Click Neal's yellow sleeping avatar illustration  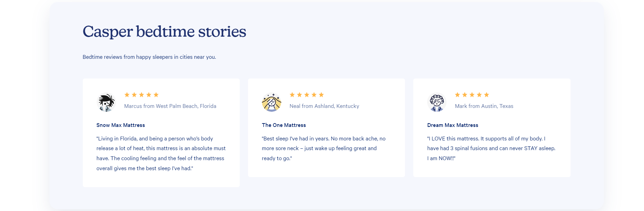tap(271, 102)
